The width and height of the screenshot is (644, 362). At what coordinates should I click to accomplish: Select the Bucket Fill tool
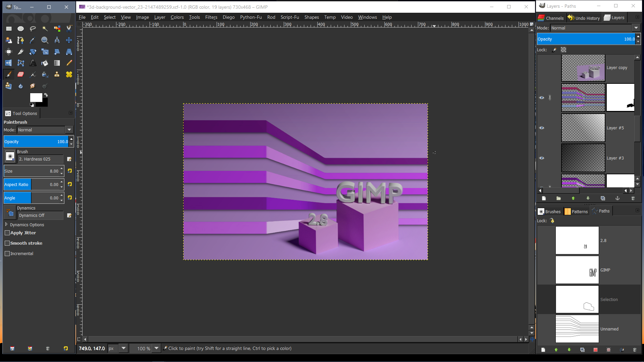[45, 63]
